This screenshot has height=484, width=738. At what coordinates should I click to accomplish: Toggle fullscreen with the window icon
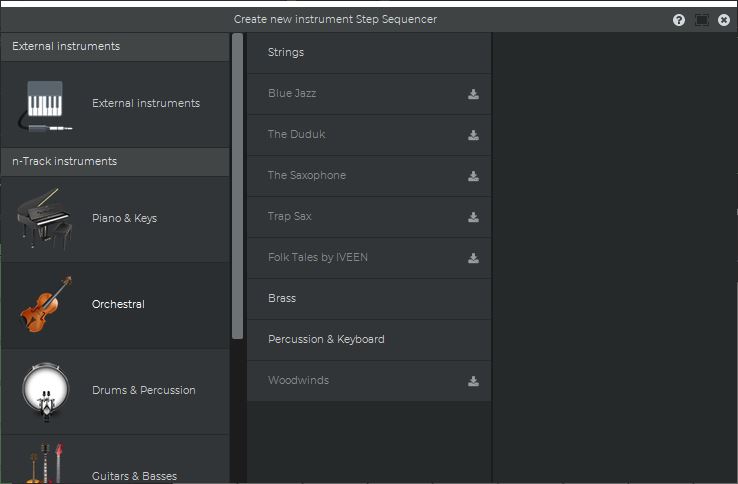(701, 20)
